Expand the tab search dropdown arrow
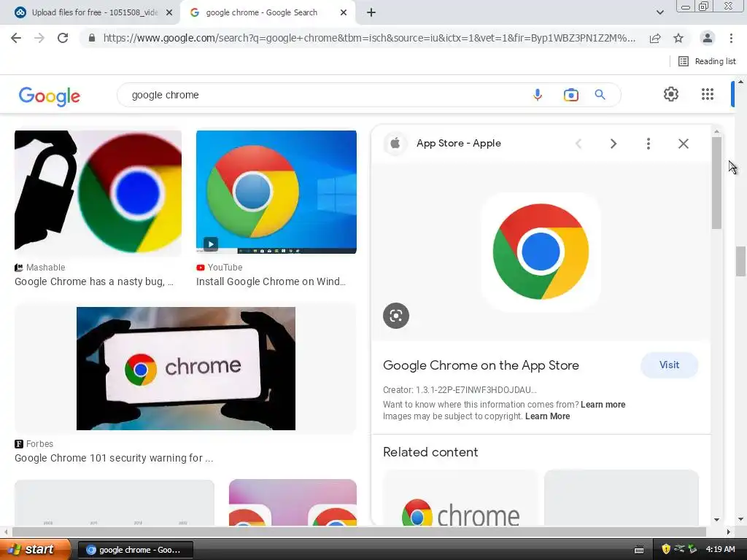This screenshot has width=747, height=560. tap(659, 12)
